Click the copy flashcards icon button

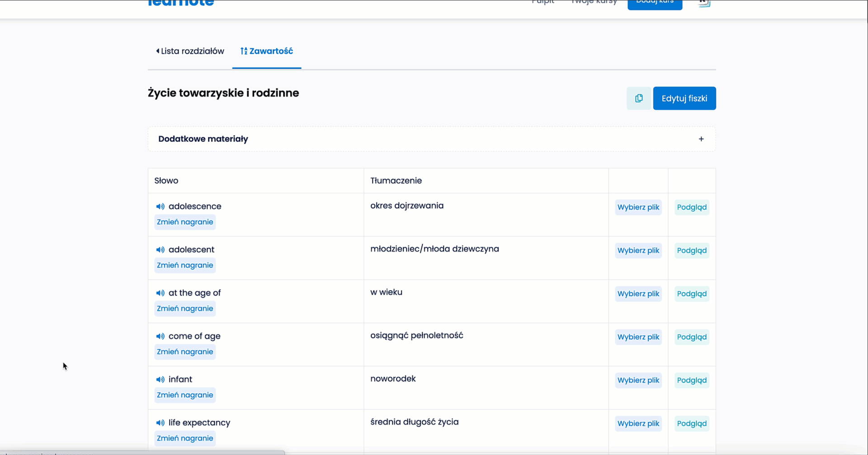pos(638,99)
